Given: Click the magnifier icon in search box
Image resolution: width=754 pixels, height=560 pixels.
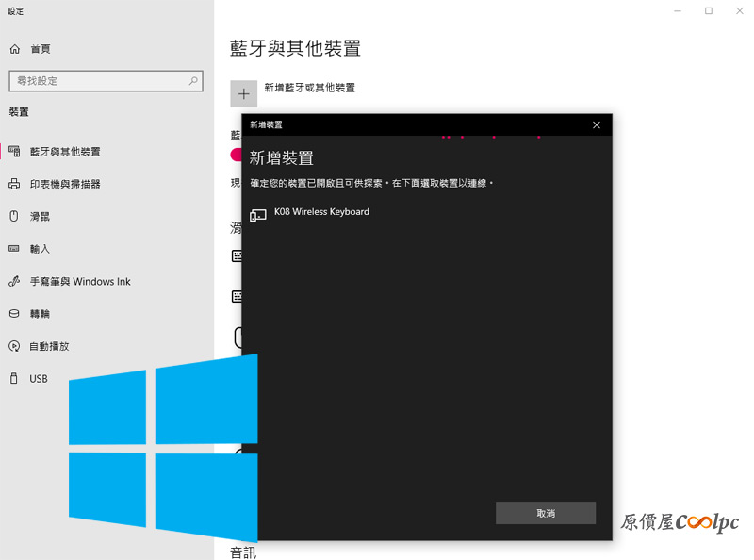Looking at the screenshot, I should pyautogui.click(x=193, y=81).
